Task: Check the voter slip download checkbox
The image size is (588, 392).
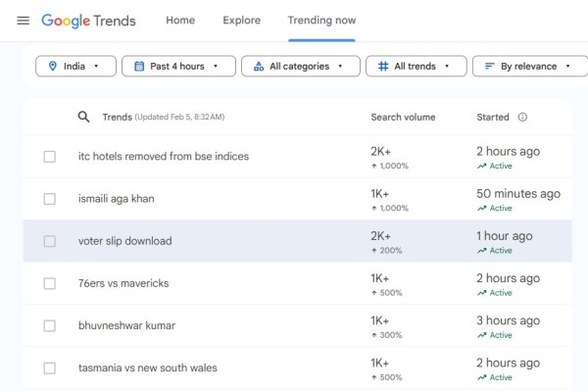Action: tap(50, 241)
